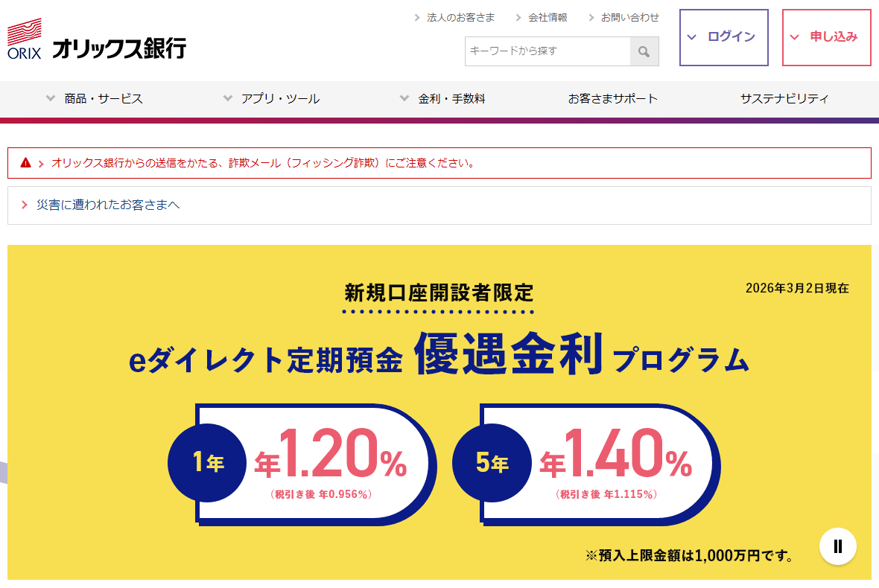
Task: Open the 災害に遭われたお客さまへ link
Action: coord(108,205)
